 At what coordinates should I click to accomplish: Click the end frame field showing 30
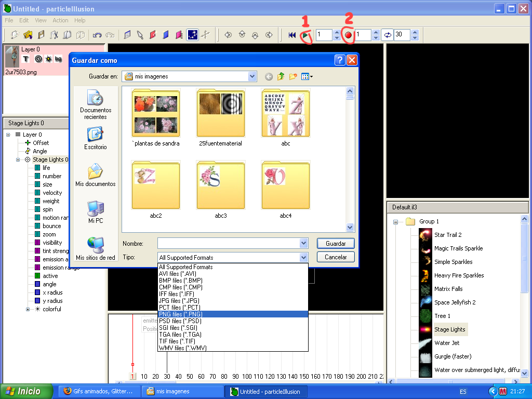pyautogui.click(x=402, y=35)
